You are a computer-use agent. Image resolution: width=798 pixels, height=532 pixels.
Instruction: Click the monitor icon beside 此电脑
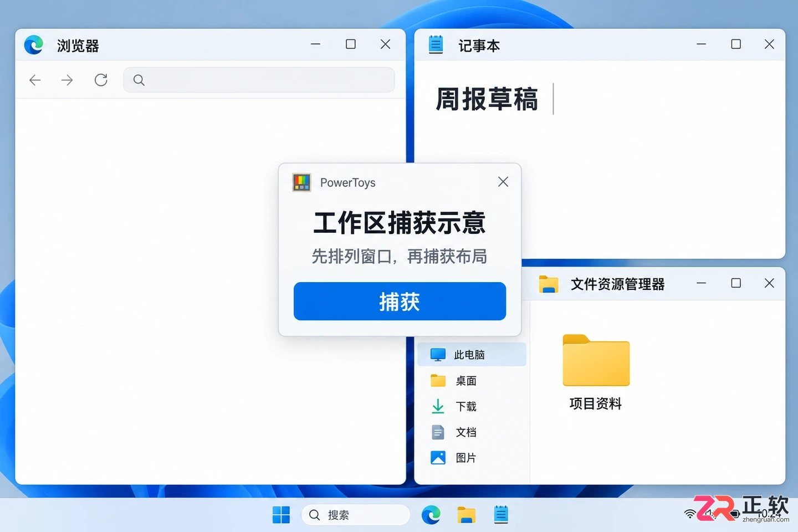point(438,355)
